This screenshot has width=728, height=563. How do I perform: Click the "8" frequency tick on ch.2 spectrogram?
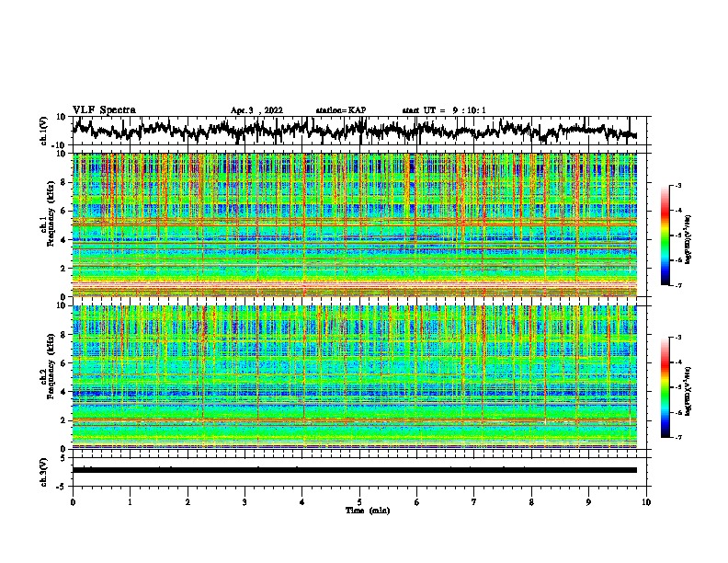click(63, 335)
